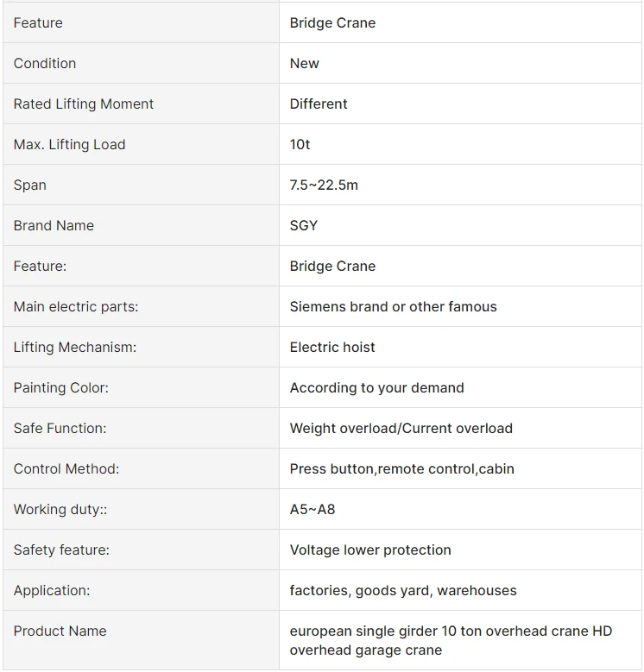Viewport: 644px width, 672px height.
Task: Select the 'Electric hoist' value cell
Action: [x=460, y=347]
